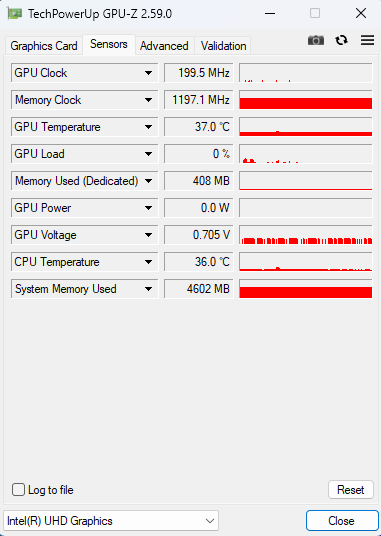This screenshot has height=536, width=381.
Task: Click the 4602 MB System Memory value field
Action: coord(199,289)
